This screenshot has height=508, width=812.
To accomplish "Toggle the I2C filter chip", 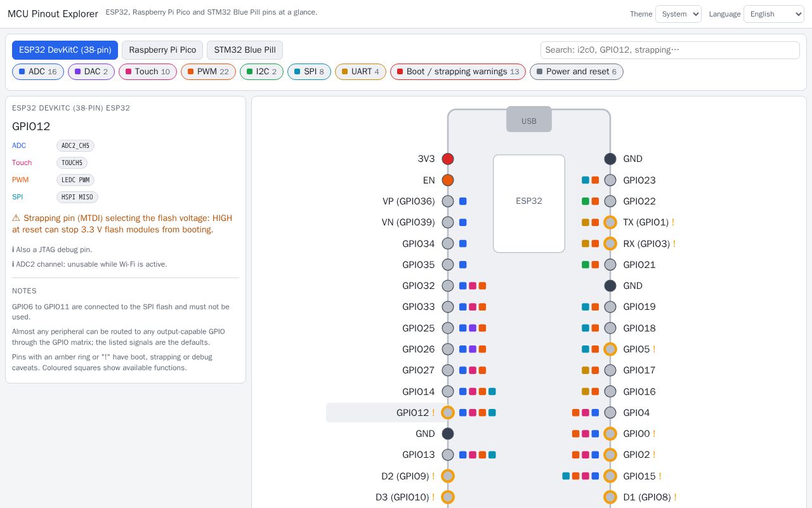I will (261, 72).
